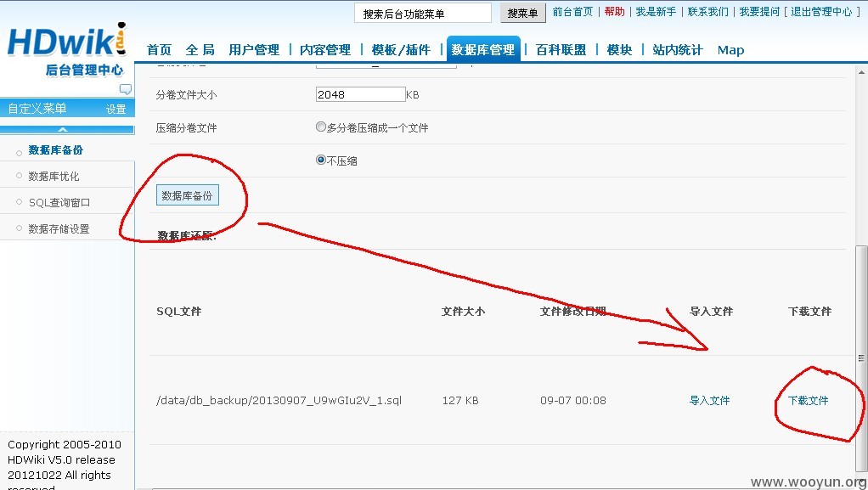Click the 分卷文件大小 label

[x=186, y=94]
